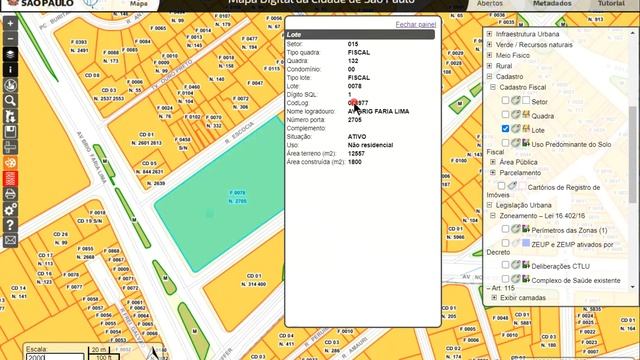Expand the Rural group

(489, 66)
